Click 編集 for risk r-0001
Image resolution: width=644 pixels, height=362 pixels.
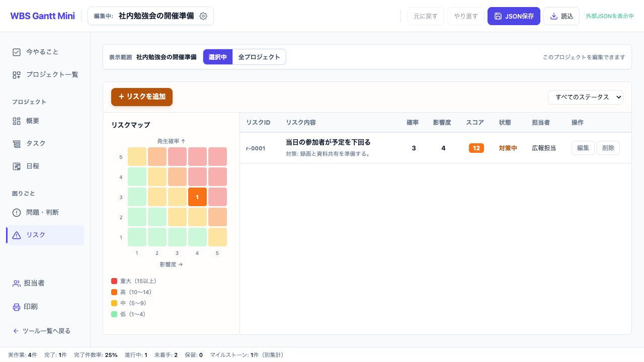[x=583, y=148]
